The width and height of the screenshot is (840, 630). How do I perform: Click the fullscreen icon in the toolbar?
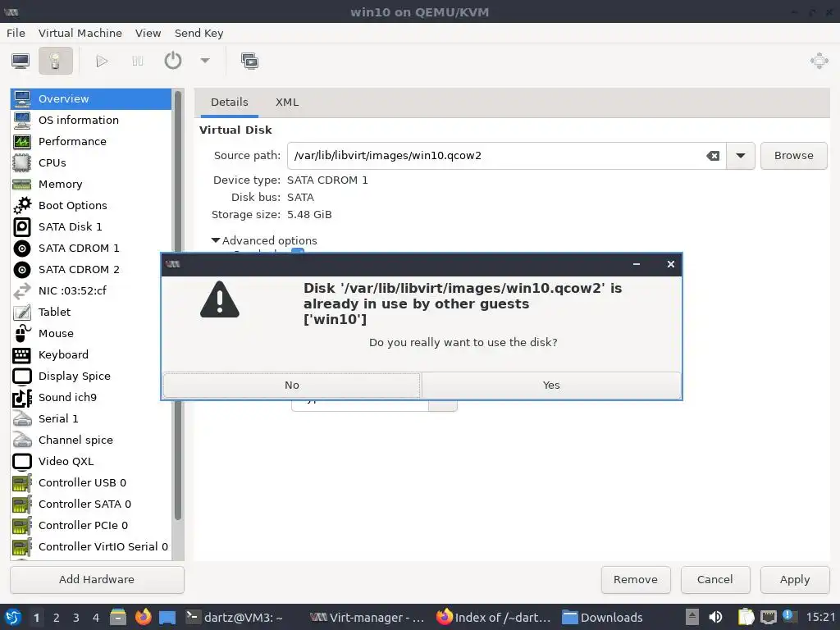(x=819, y=61)
